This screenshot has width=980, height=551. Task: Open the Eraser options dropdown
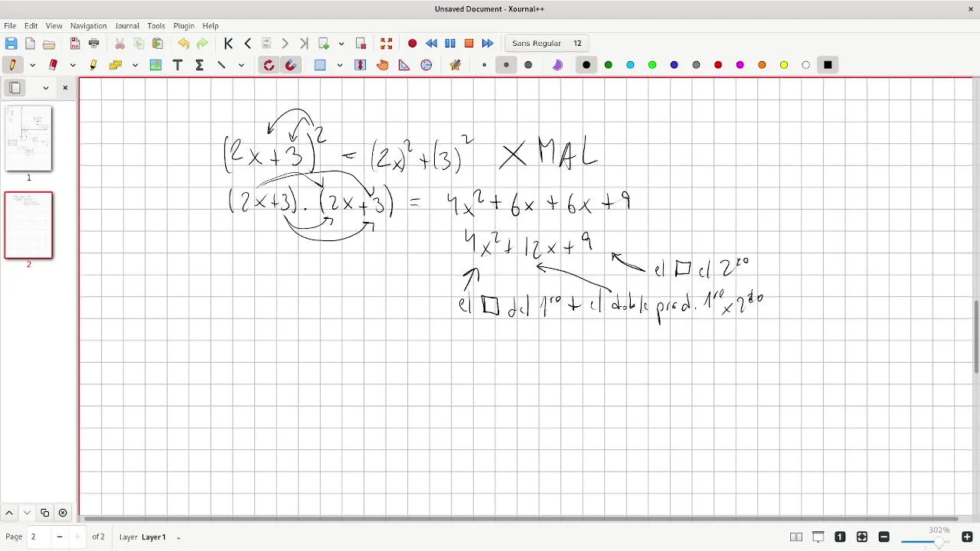point(73,65)
